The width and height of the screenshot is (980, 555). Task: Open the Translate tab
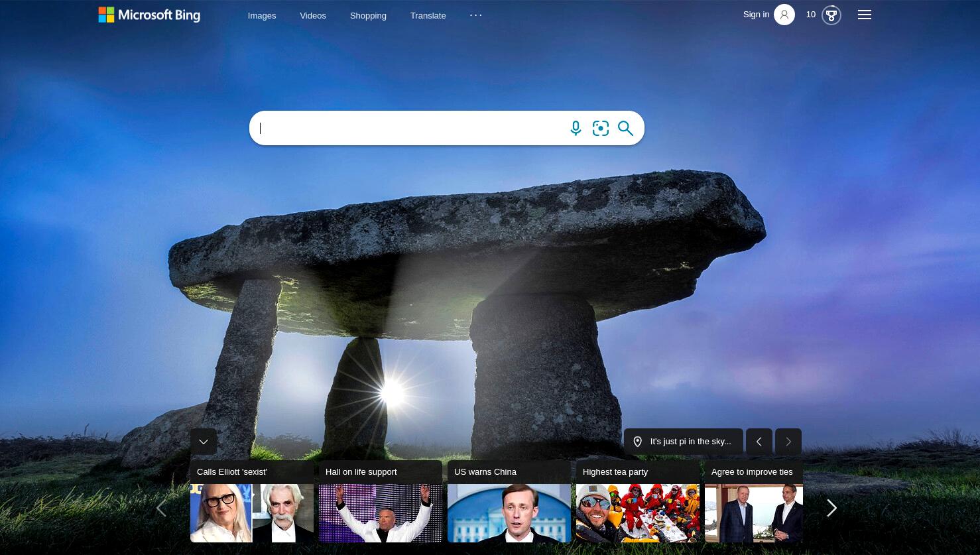tap(428, 15)
